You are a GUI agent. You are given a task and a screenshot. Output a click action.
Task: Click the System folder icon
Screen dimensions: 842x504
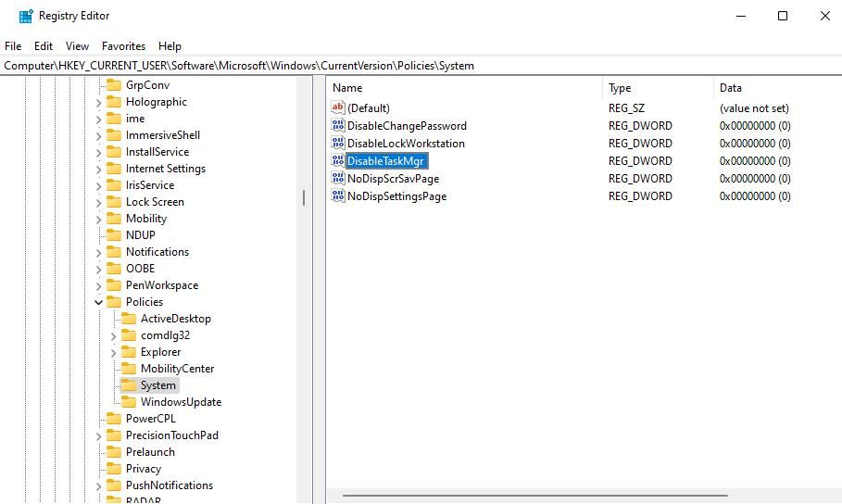tap(129, 384)
